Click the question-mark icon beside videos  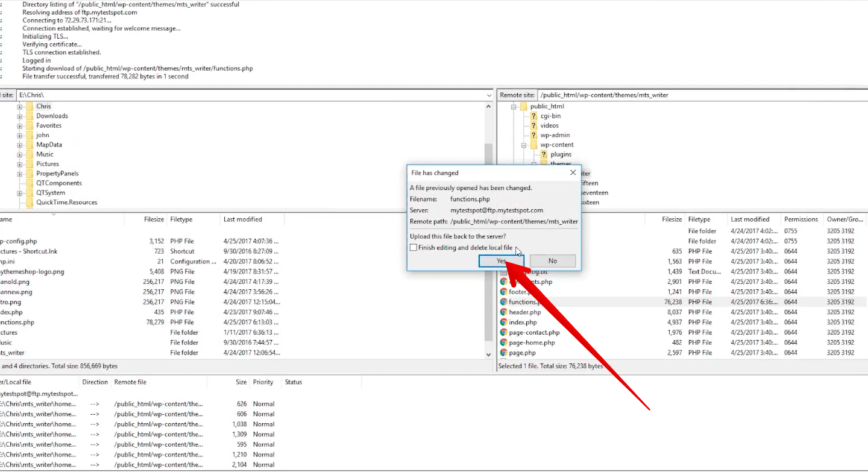(x=533, y=125)
